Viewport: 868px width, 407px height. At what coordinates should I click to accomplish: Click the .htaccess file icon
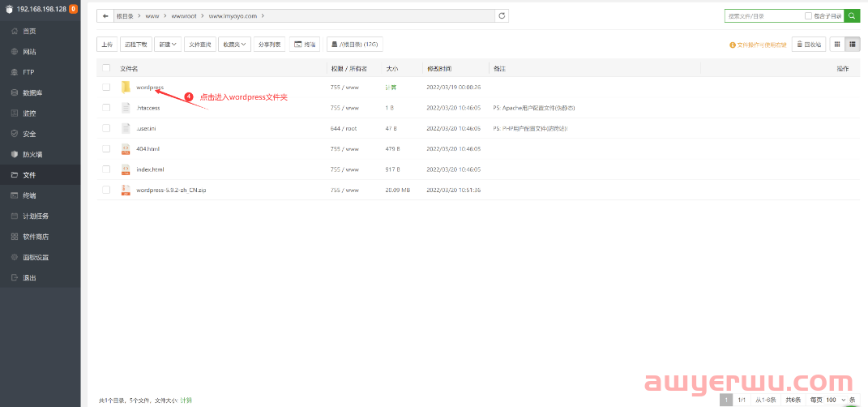126,108
